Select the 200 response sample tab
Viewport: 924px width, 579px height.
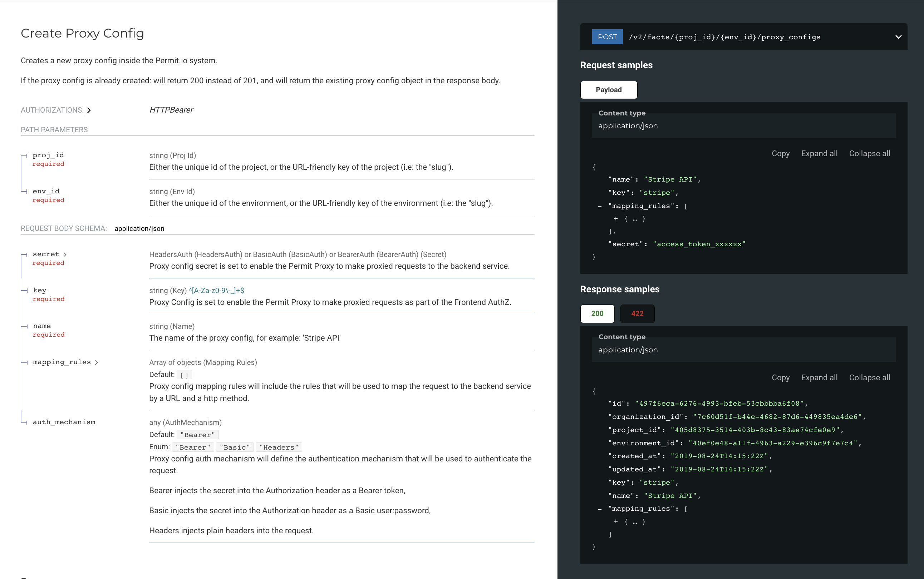(x=597, y=313)
